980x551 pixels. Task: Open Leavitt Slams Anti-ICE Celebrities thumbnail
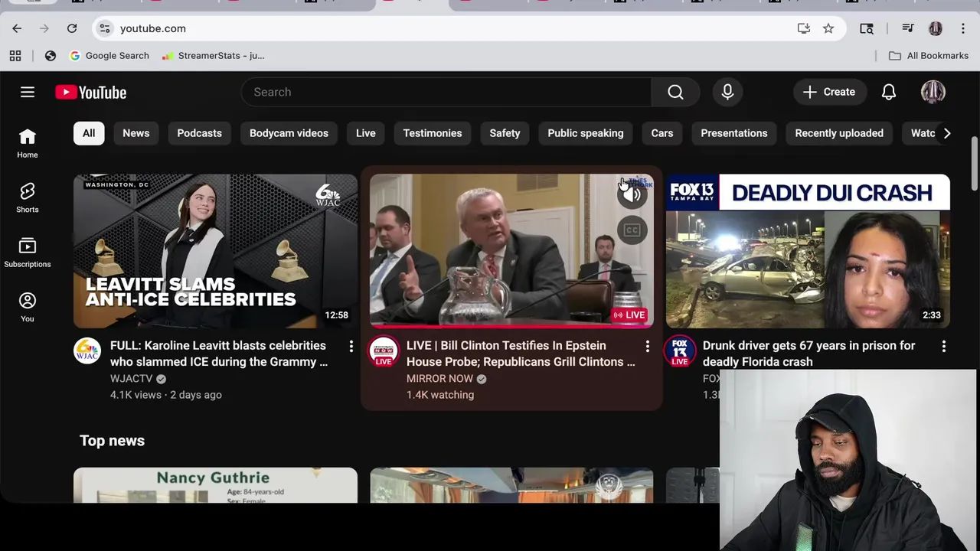pos(215,251)
